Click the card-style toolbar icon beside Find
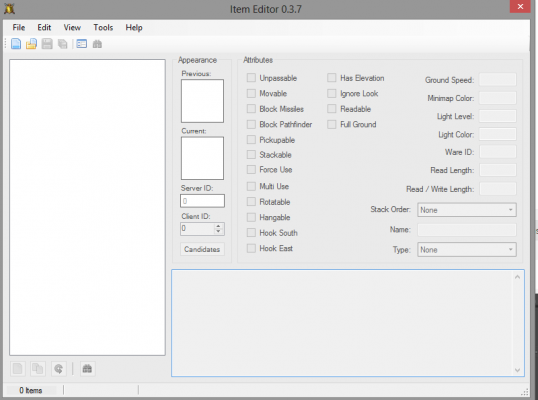 pyautogui.click(x=82, y=44)
